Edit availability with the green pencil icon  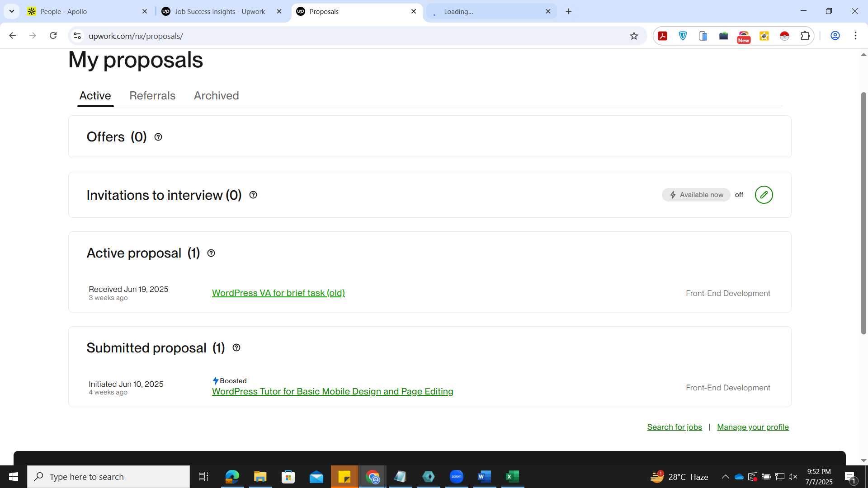[x=764, y=195]
